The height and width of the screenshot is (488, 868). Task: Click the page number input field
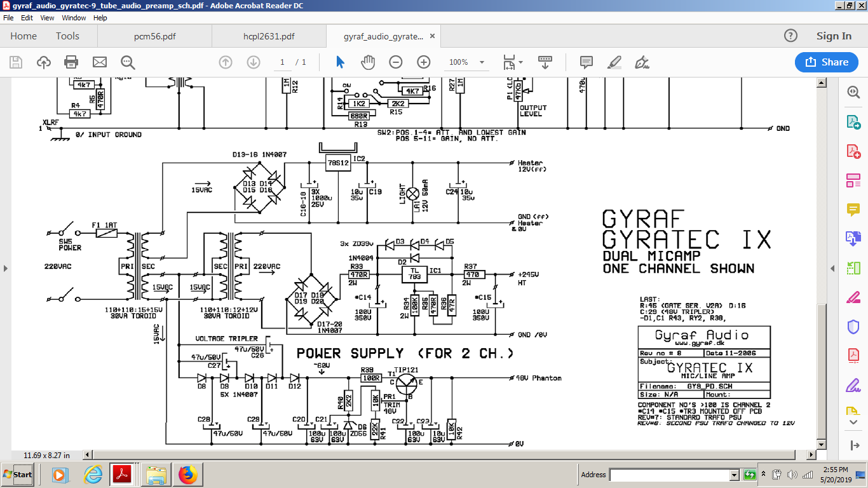[x=282, y=62]
